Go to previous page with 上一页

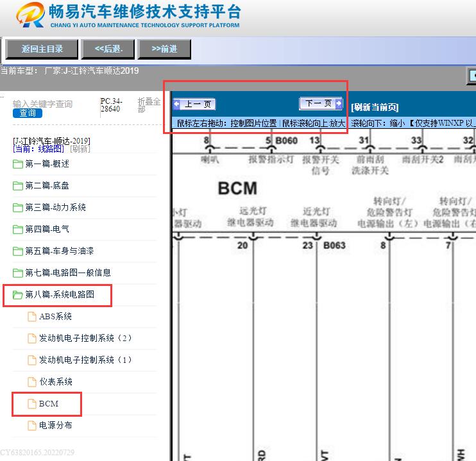pos(194,104)
